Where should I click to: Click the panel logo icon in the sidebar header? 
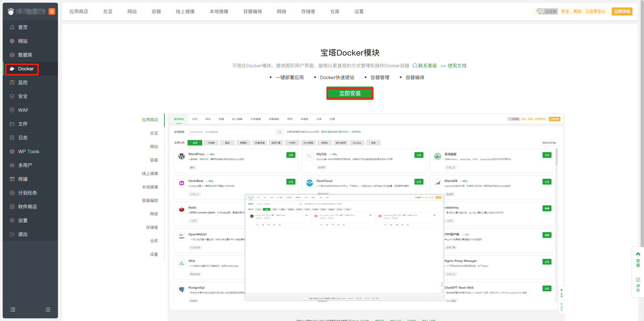coord(11,11)
